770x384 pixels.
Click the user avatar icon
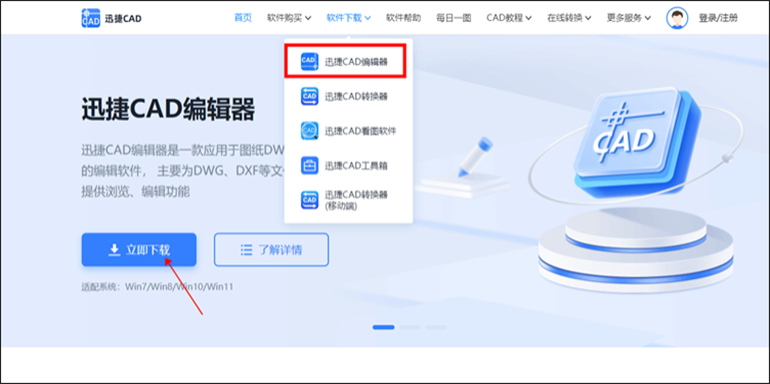click(677, 18)
